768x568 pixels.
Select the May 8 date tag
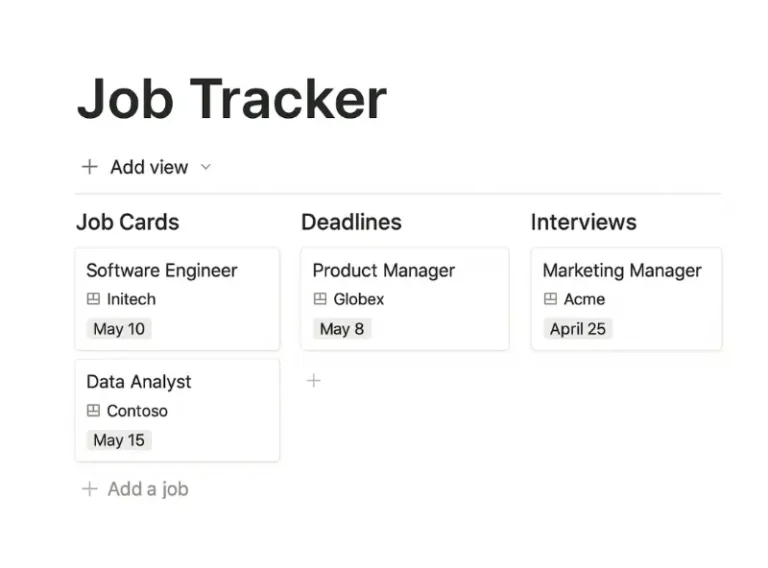(x=342, y=329)
